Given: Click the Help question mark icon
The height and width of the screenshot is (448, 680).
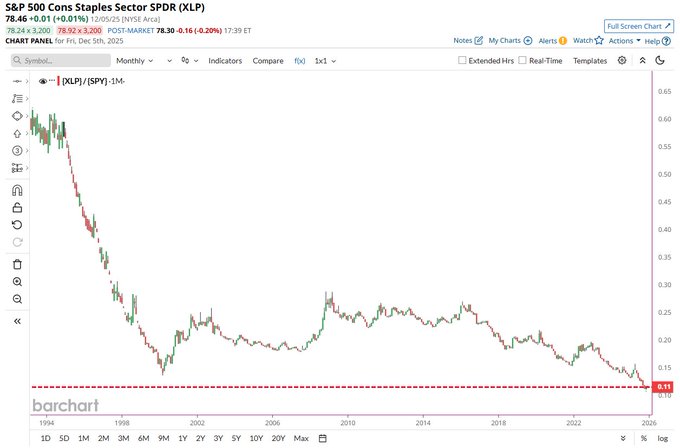Looking at the screenshot, I should coord(667,41).
